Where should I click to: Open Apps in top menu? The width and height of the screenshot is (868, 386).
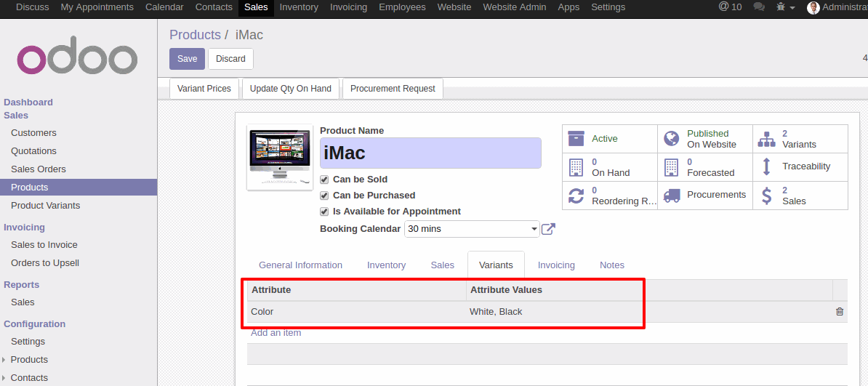click(x=568, y=7)
